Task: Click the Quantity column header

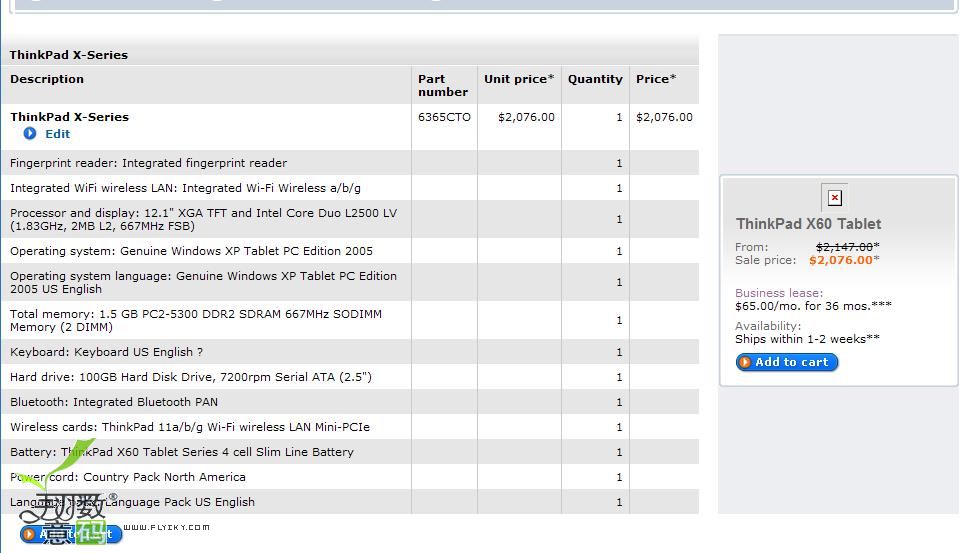Action: pyautogui.click(x=595, y=79)
